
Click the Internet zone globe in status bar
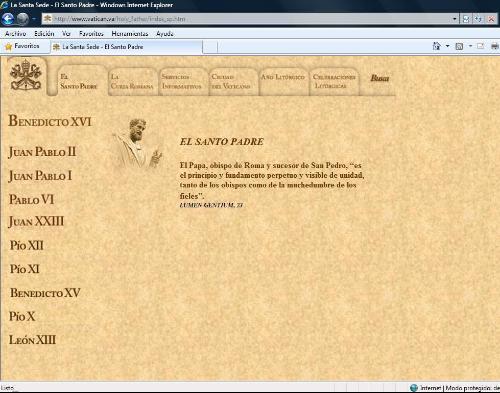pos(414,388)
